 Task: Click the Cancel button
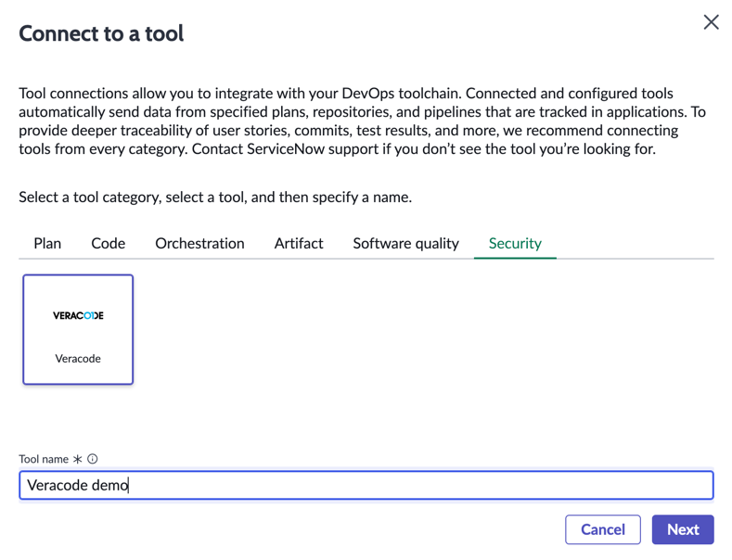(603, 529)
